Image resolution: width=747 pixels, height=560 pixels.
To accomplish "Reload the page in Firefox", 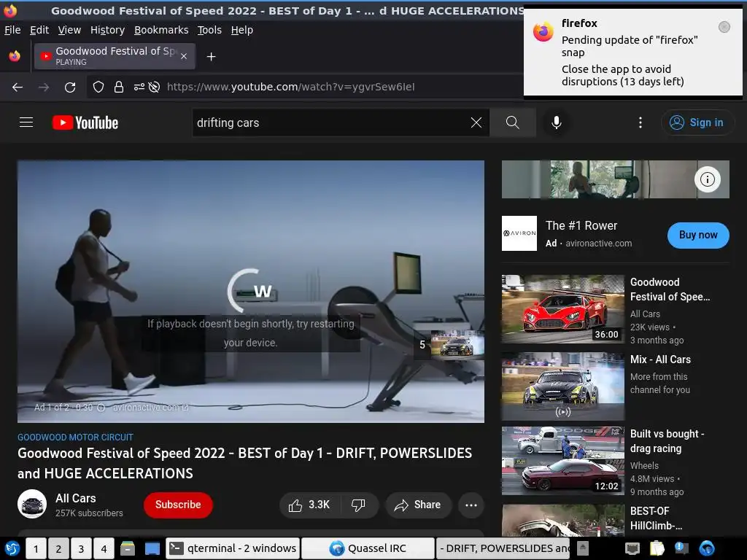I will pos(70,87).
